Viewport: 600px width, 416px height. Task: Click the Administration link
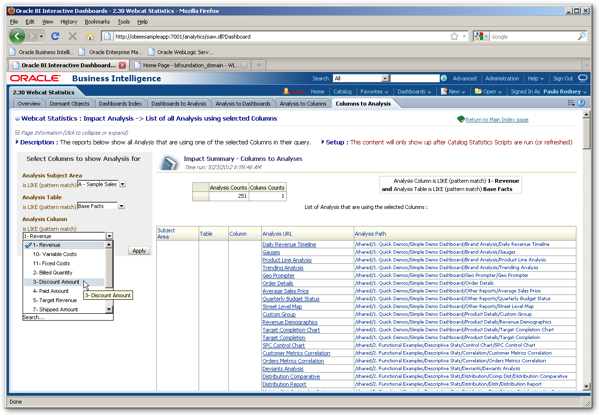pos(502,78)
